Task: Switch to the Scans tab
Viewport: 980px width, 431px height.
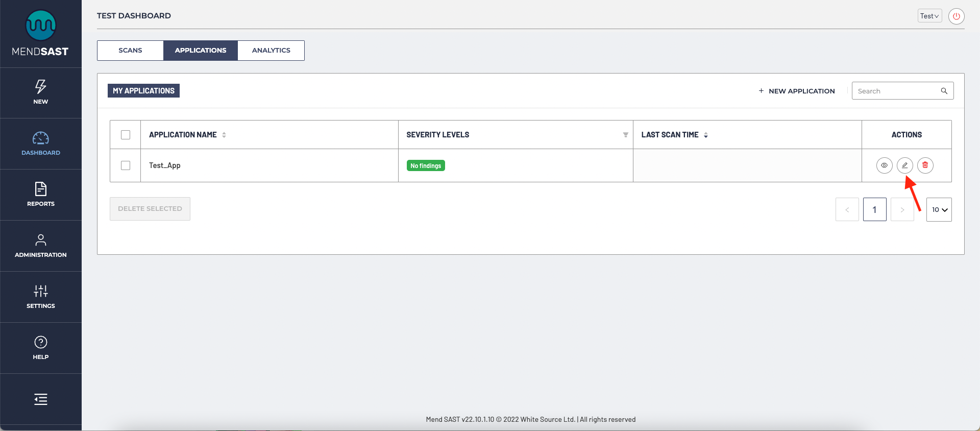Action: pos(130,51)
